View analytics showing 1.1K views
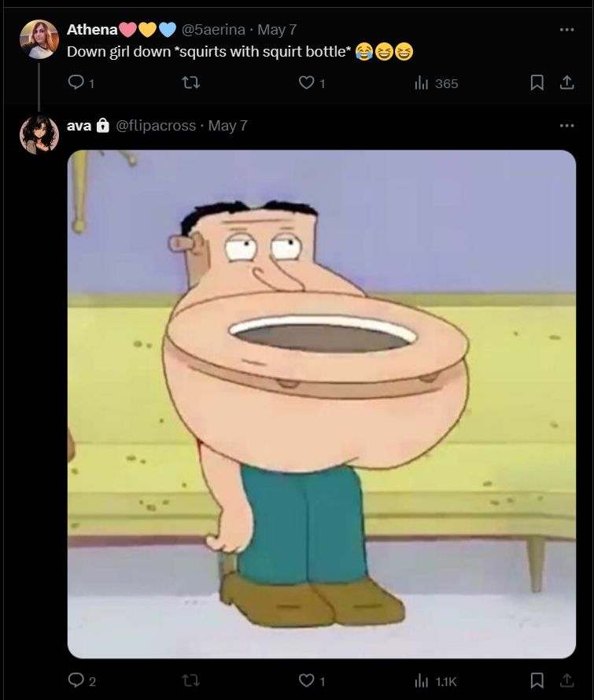Image resolution: width=594 pixels, height=700 pixels. click(x=435, y=681)
